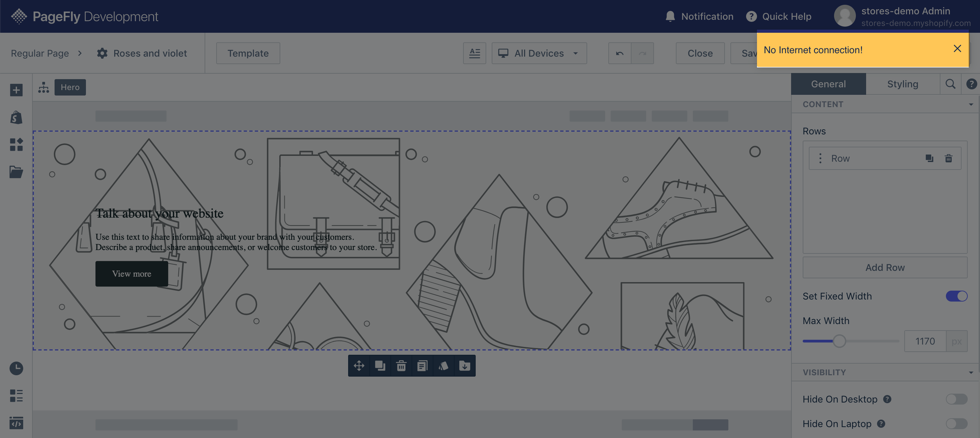
Task: Click the move handle on section toolbar
Action: coord(359,366)
